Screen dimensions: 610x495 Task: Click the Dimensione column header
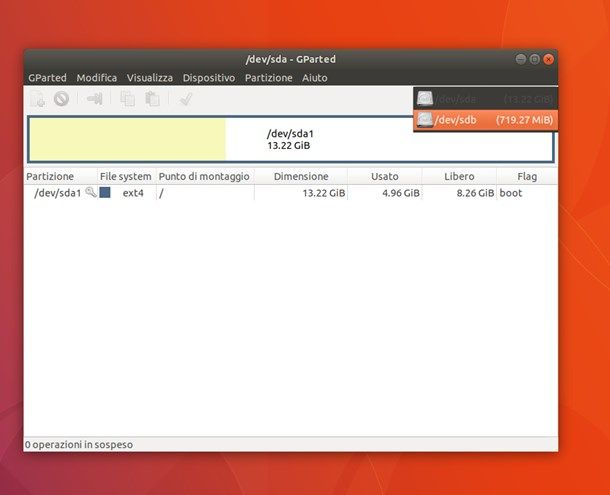[301, 176]
